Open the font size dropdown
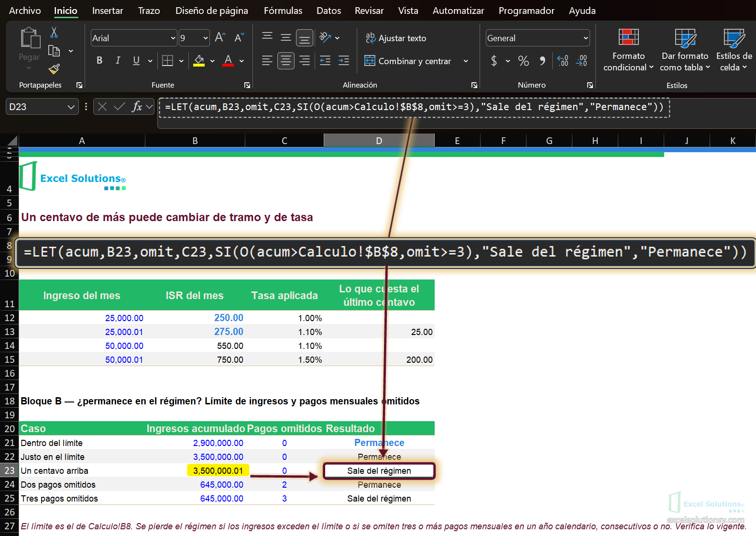The width and height of the screenshot is (756, 536). coord(206,38)
